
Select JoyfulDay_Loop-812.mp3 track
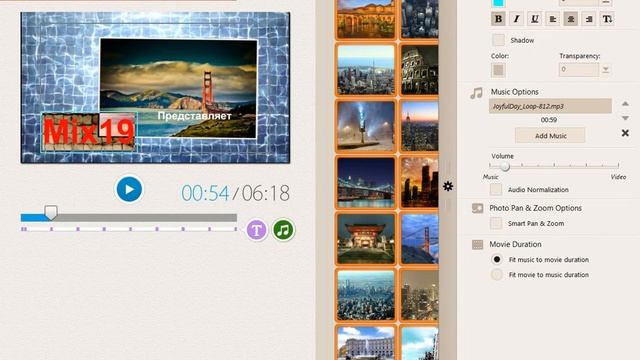(550, 106)
